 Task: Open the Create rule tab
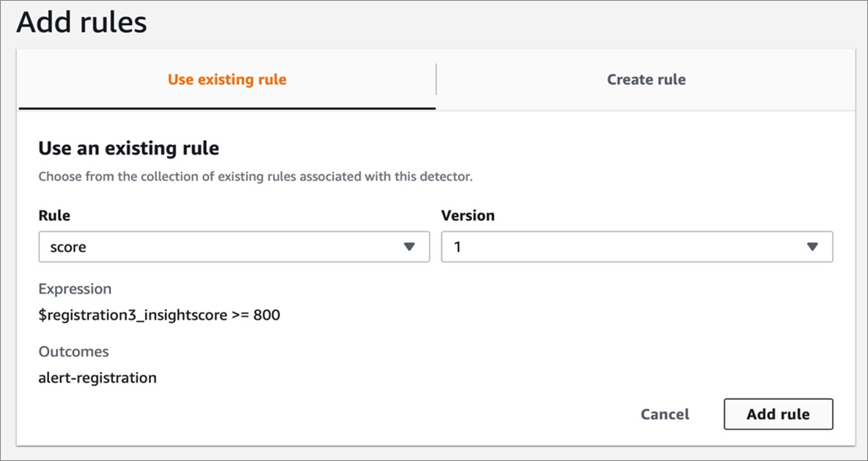tap(646, 80)
